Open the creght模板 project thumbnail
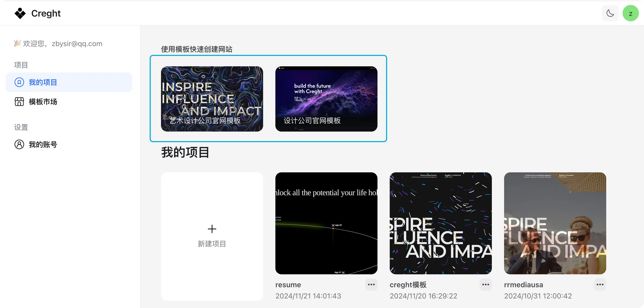 coord(441,223)
